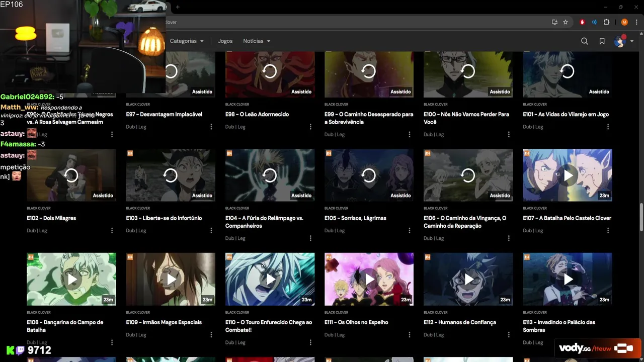This screenshot has height=362, width=644.
Task: Open more options for E109
Action: click(x=211, y=334)
